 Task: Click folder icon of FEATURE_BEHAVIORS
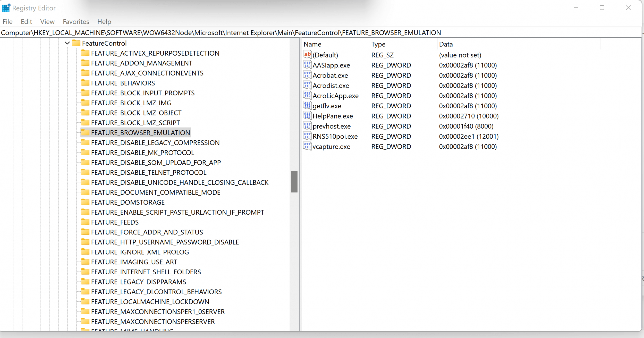click(85, 83)
